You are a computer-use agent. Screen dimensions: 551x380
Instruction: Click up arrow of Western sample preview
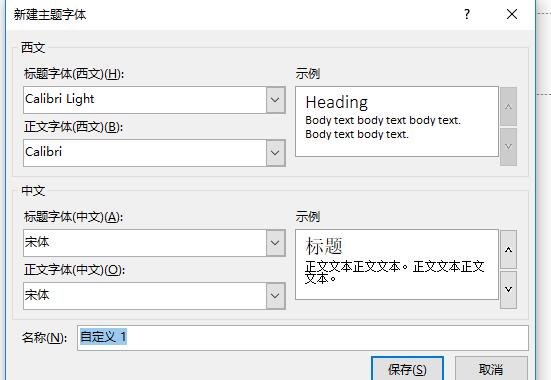(508, 107)
